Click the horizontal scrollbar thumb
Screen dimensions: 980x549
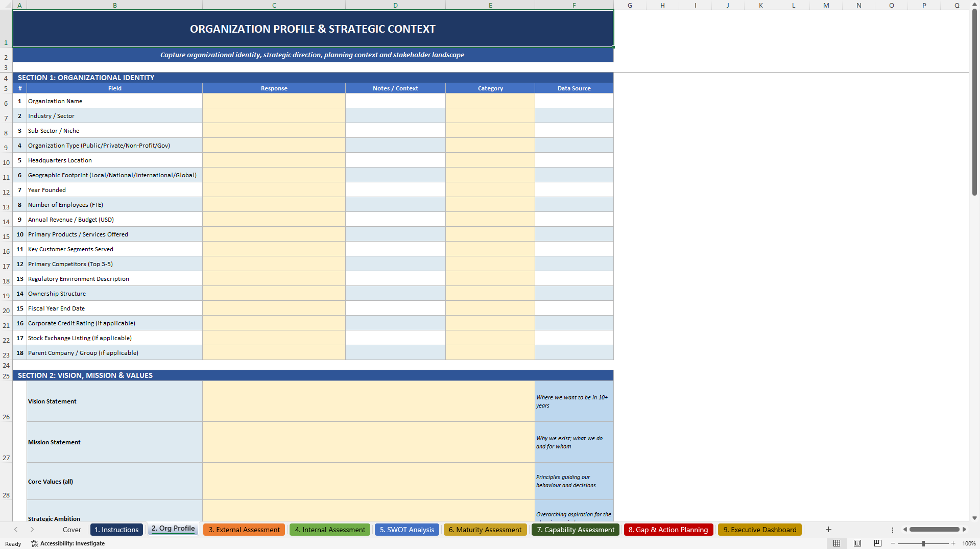934,530
